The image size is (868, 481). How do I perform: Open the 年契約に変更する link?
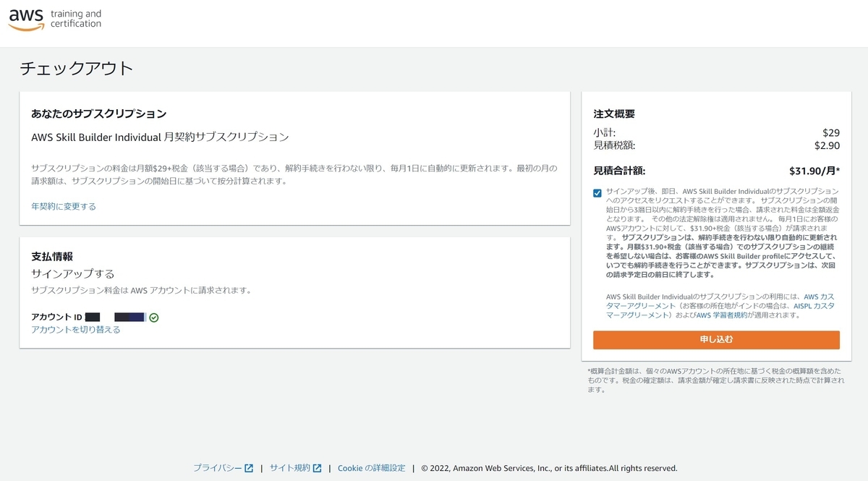point(64,206)
